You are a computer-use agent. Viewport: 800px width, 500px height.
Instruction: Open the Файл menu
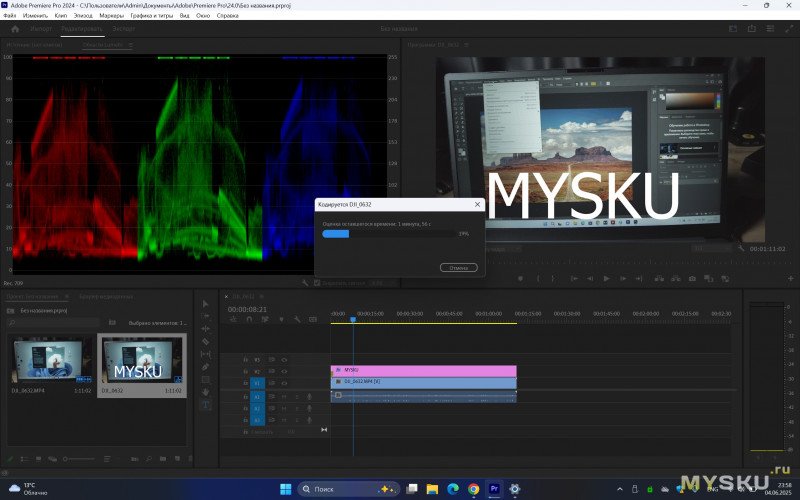(x=10, y=16)
